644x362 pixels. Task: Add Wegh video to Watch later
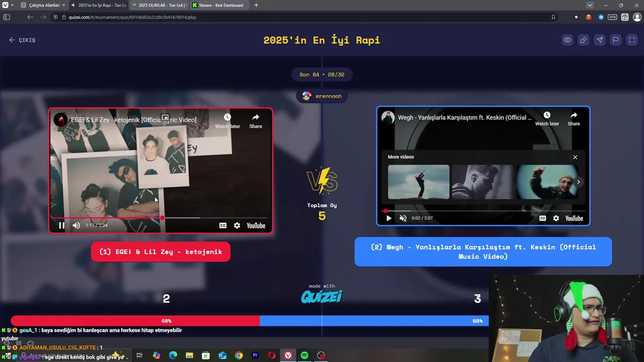pos(547,119)
